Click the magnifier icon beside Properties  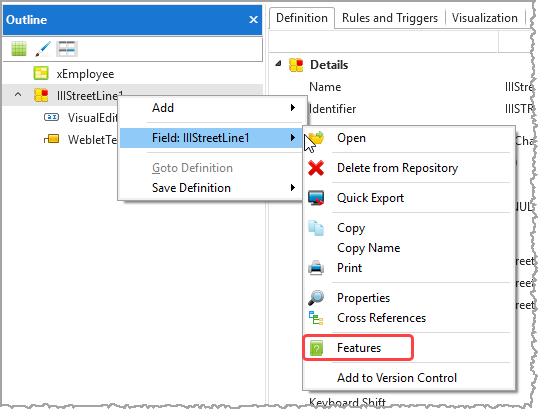316,298
